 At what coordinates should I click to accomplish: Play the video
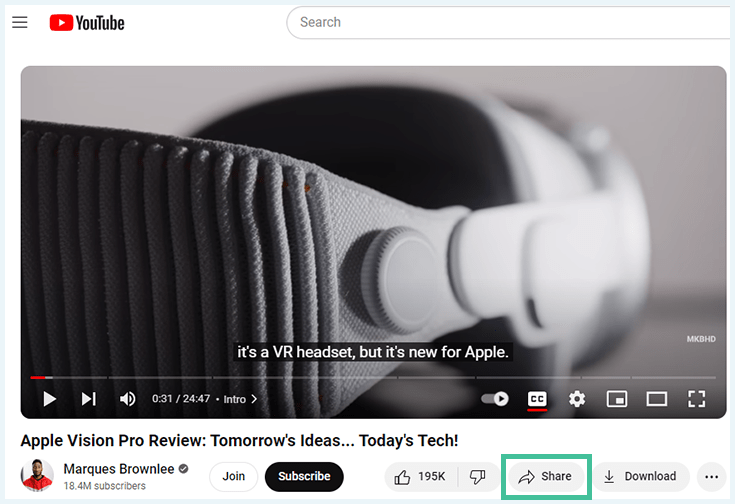[49, 399]
